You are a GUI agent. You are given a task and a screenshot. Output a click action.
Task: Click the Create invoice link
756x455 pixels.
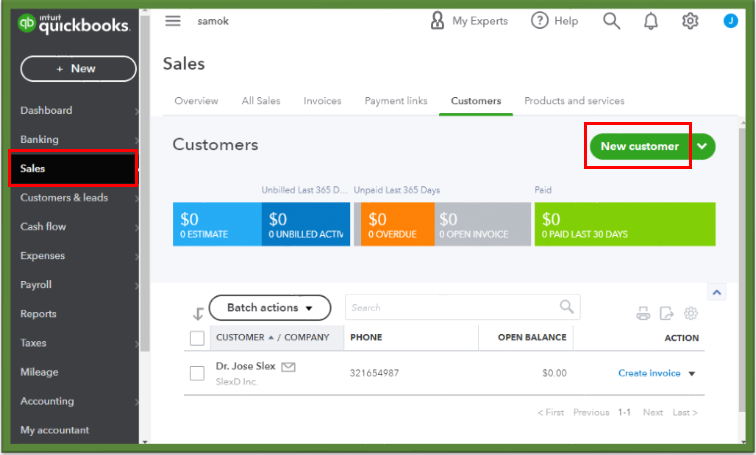(x=649, y=373)
